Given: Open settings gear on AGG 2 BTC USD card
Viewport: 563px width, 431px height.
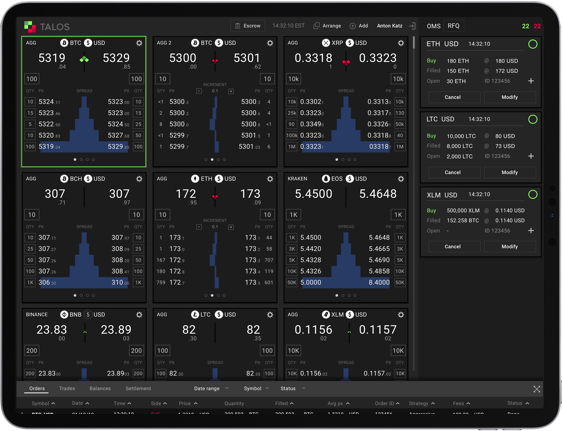Looking at the screenshot, I should (270, 43).
